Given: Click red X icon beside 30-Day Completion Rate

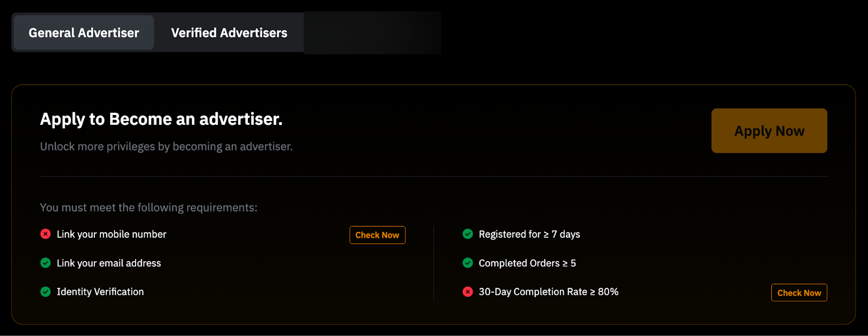Looking at the screenshot, I should 468,291.
